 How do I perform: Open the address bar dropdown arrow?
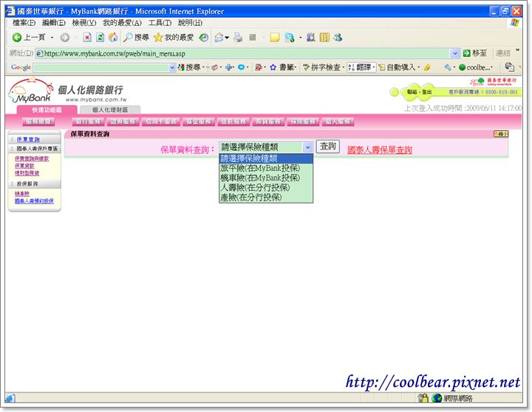pyautogui.click(x=454, y=53)
